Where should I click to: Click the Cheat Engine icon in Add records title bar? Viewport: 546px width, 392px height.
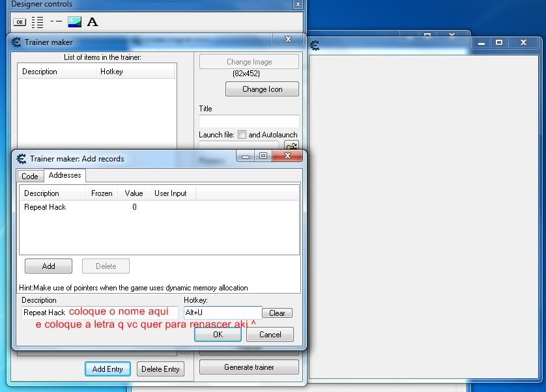21,158
